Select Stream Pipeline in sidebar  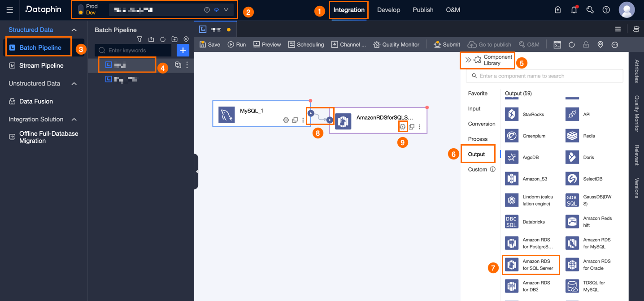click(41, 65)
